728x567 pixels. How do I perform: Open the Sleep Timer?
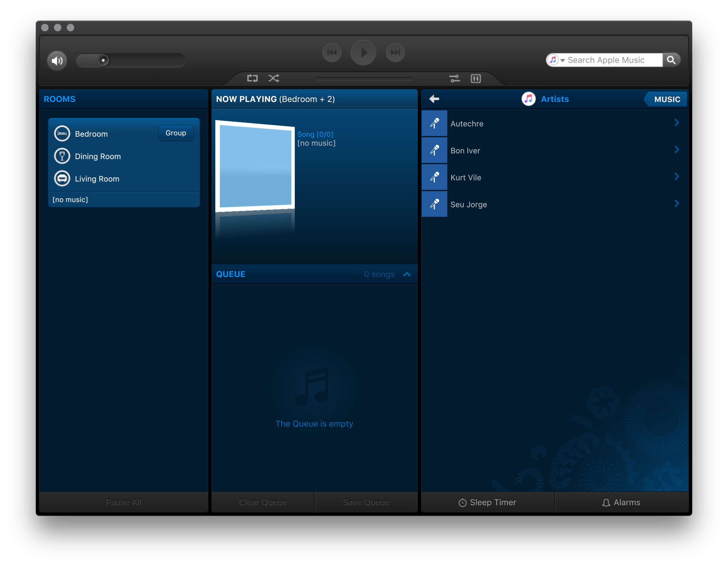coord(488,502)
